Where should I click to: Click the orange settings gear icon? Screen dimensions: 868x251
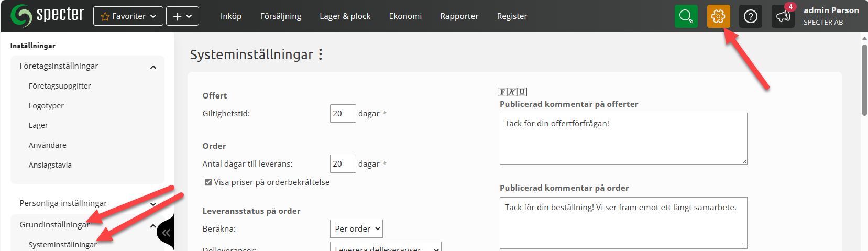[718, 16]
